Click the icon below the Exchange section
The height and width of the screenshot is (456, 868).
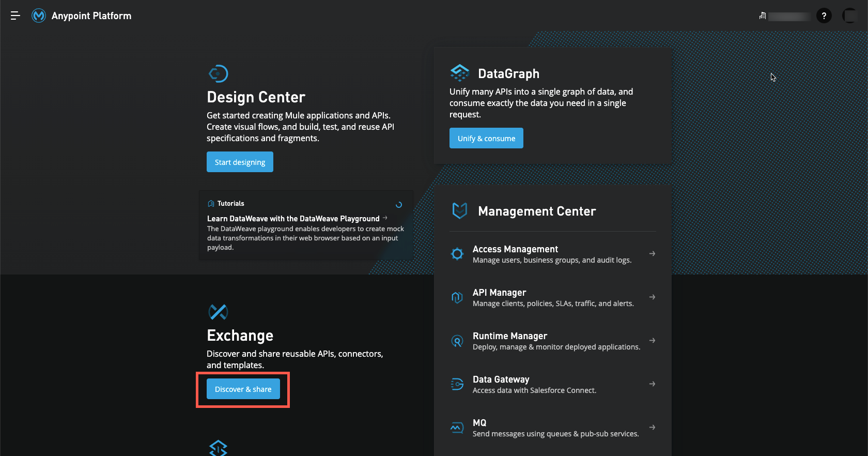[218, 448]
